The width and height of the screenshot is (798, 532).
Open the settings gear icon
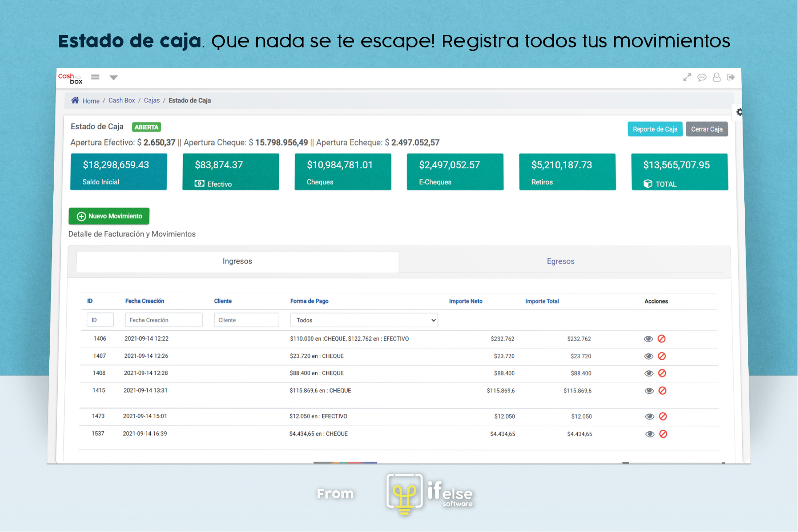[x=739, y=112]
